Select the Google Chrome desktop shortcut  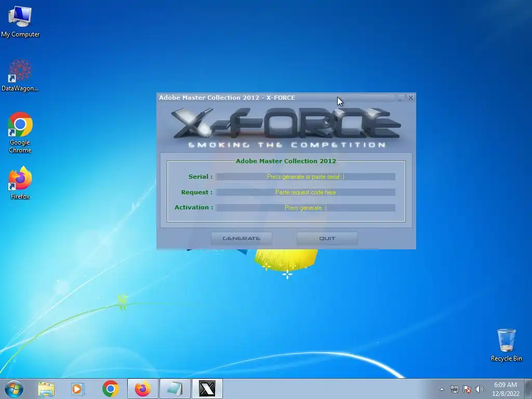click(x=20, y=132)
